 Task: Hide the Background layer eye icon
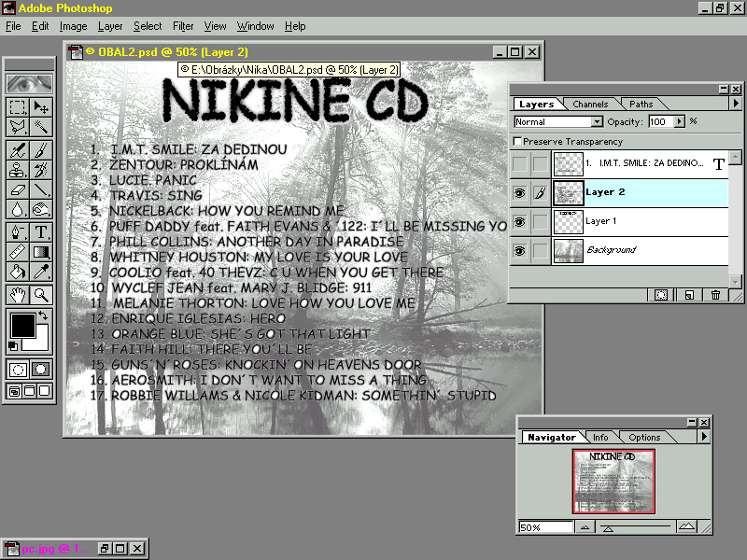coord(520,250)
